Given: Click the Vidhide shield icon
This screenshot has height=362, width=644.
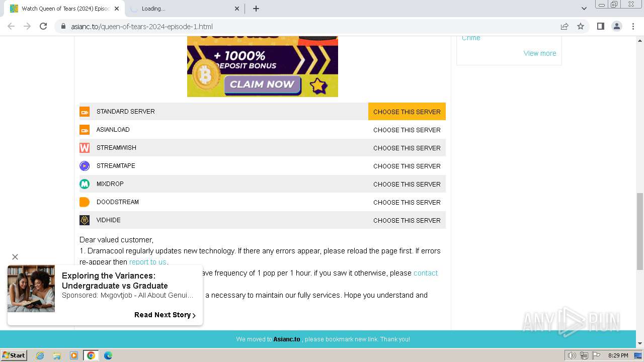Looking at the screenshot, I should point(85,220).
